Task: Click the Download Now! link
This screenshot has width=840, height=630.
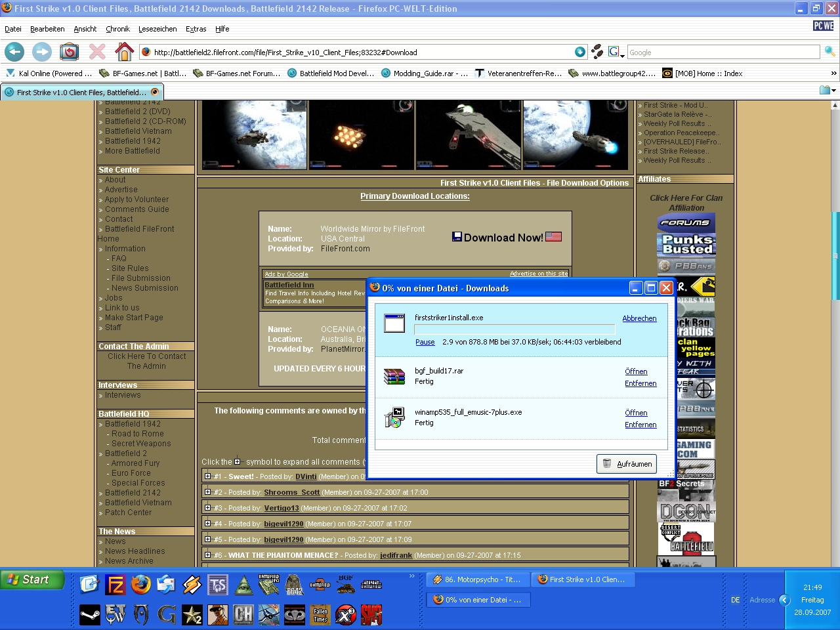Action: point(507,238)
